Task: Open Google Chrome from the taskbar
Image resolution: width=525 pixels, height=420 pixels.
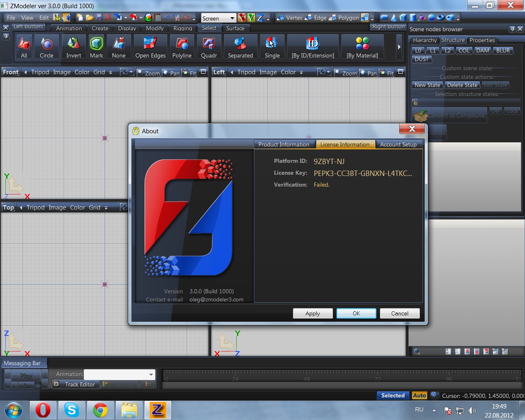Action: [x=100, y=410]
